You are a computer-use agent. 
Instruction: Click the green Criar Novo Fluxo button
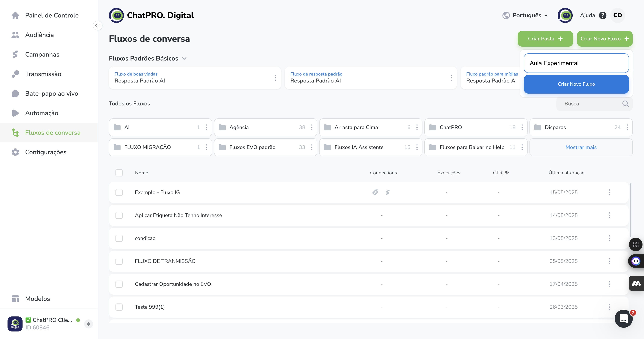click(605, 39)
